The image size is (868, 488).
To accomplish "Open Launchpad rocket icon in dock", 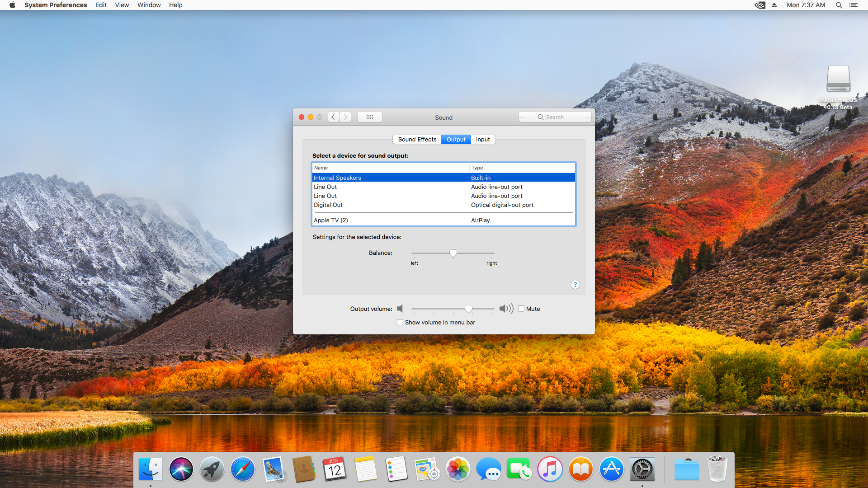I will [212, 469].
